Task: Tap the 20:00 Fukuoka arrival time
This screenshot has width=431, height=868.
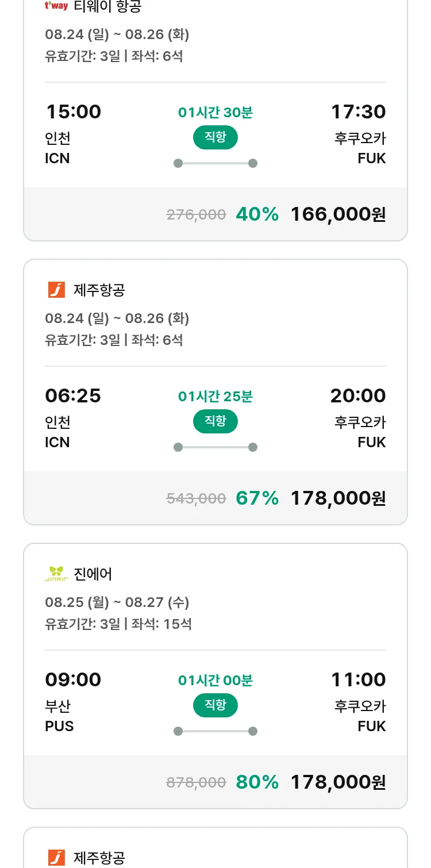Action: [357, 395]
